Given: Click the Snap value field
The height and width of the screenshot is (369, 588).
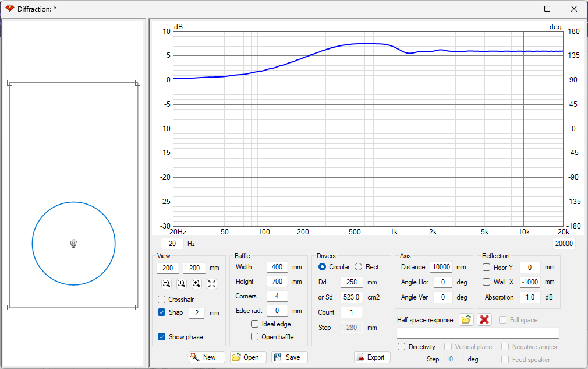Looking at the screenshot, I should tap(197, 312).
